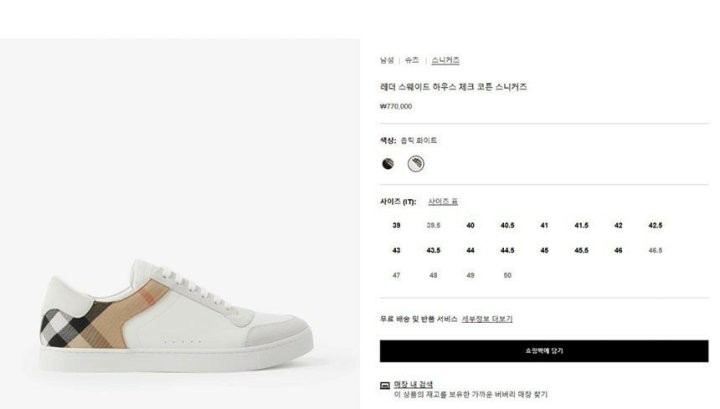Screen dimensions: 720x409
Task: Select the optic white color swatch
Action: click(x=416, y=163)
